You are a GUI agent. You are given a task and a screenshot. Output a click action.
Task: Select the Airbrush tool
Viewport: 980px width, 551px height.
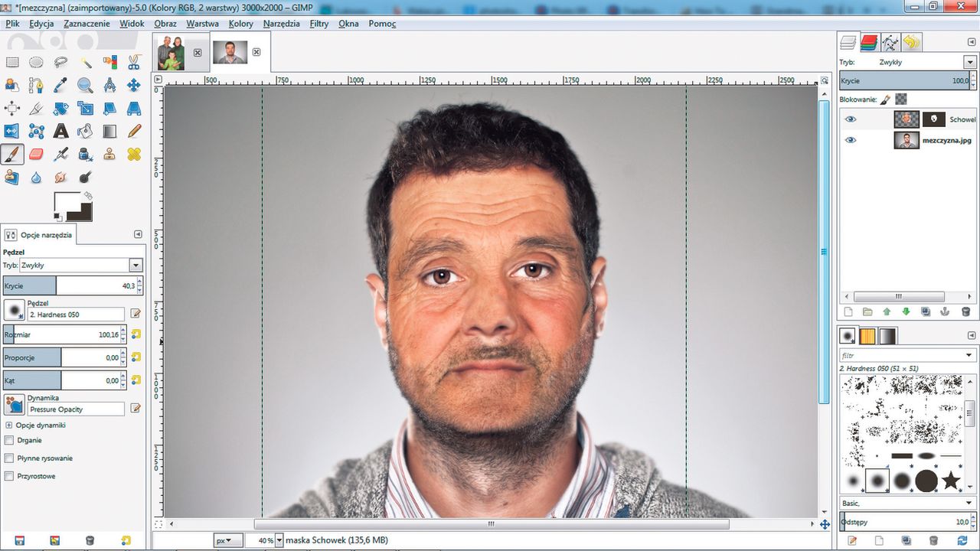tap(60, 154)
